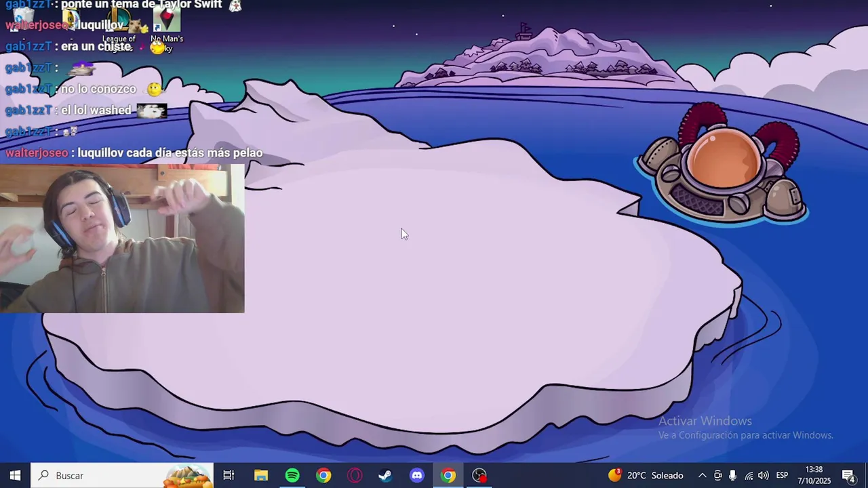The image size is (868, 488).
Task: Click the microphone tray icon
Action: coord(733,475)
